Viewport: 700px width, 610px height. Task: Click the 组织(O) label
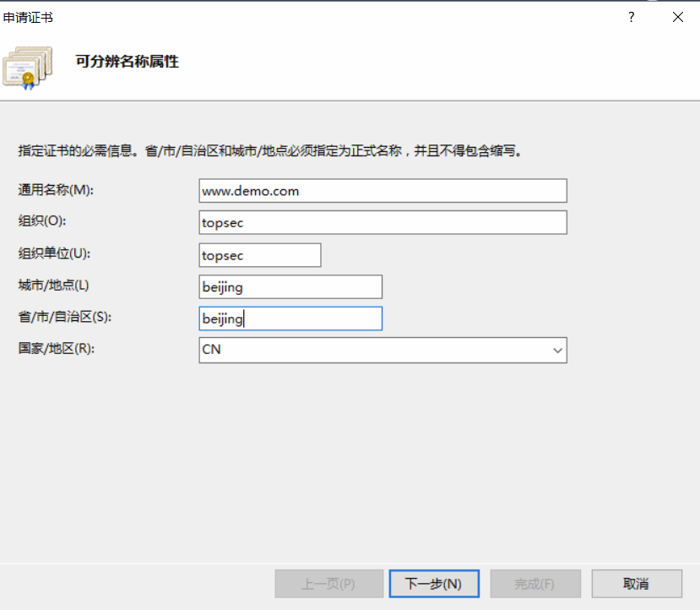coord(42,221)
